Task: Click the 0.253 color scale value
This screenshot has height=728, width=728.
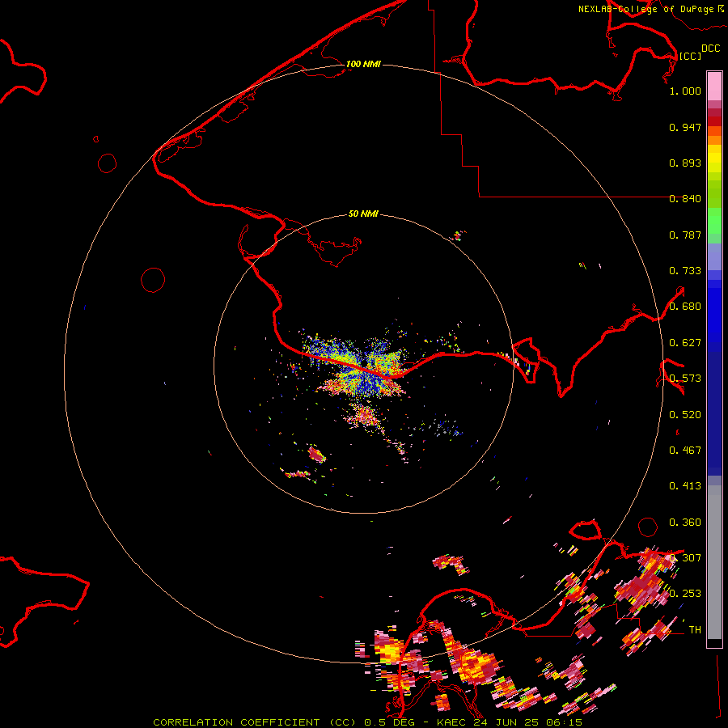Action: (685, 594)
